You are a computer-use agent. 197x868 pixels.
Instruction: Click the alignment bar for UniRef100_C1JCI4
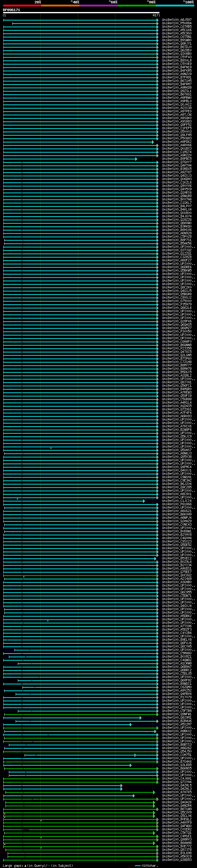[x=74, y=501]
